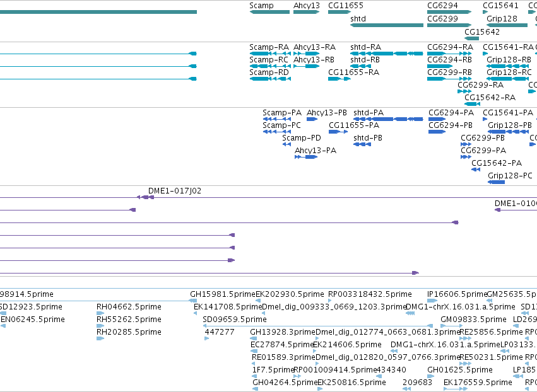Select the EK214606.5prime EST
537x392 pixels.
(x=315, y=351)
